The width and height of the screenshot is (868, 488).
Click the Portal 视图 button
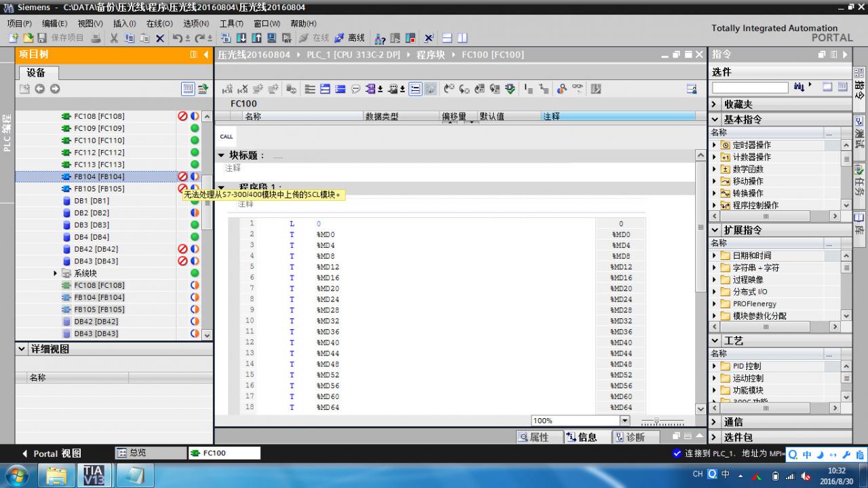point(52,453)
